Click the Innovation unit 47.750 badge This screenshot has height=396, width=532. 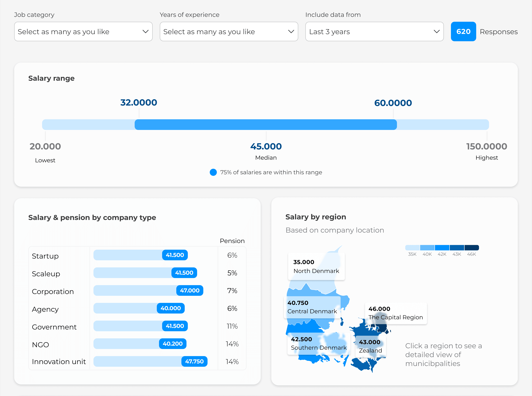[x=194, y=361]
